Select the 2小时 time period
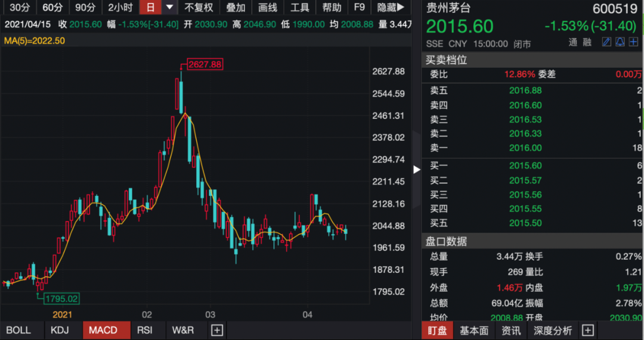 (x=120, y=7)
